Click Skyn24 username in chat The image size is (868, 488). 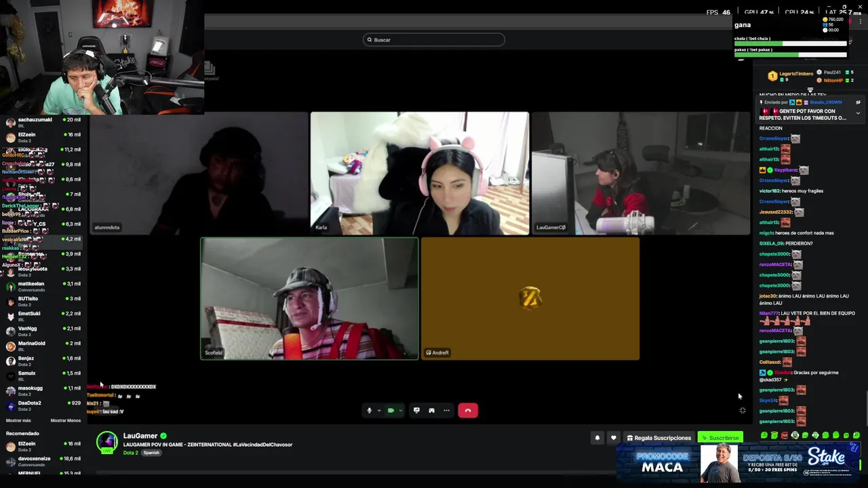(x=768, y=401)
